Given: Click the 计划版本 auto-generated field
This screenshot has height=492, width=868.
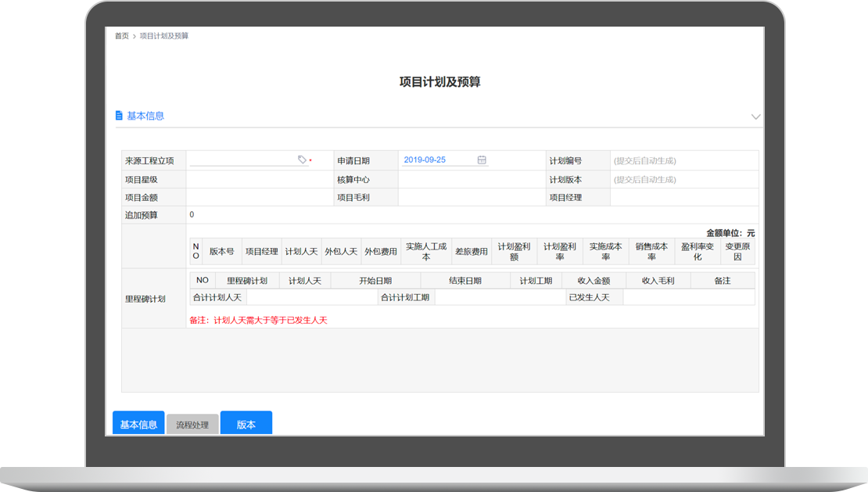Looking at the screenshot, I should click(683, 179).
